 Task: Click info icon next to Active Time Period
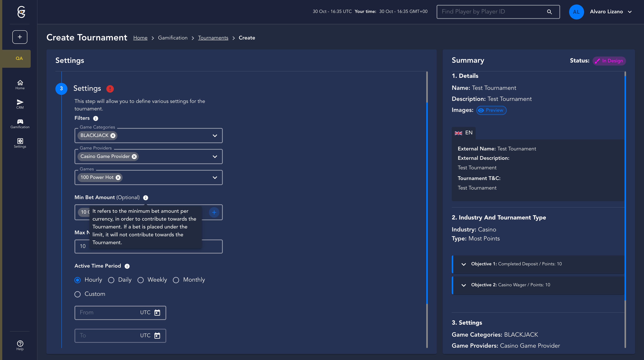tap(127, 266)
